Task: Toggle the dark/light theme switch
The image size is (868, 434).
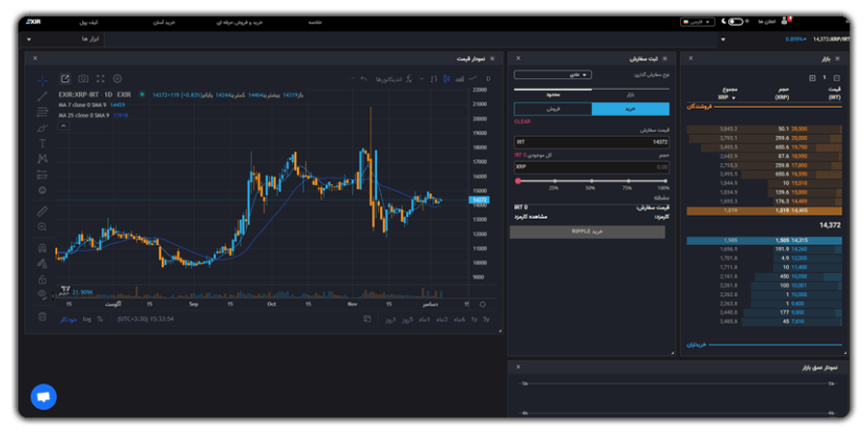Action: (x=735, y=21)
